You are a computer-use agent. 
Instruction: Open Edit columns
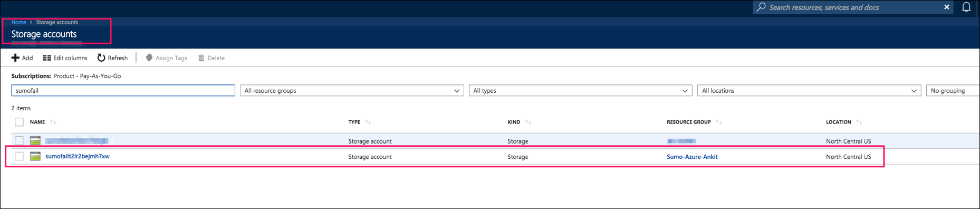click(65, 58)
